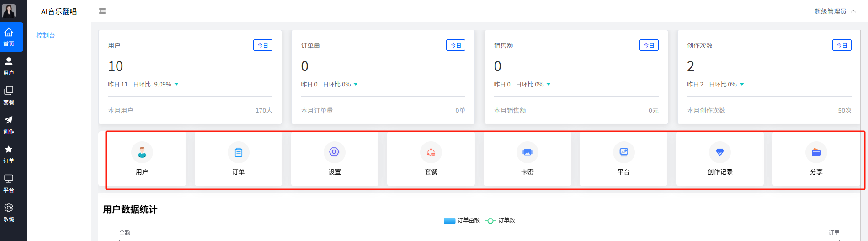Click 今日 badge on 创作次数 card

coord(842,45)
